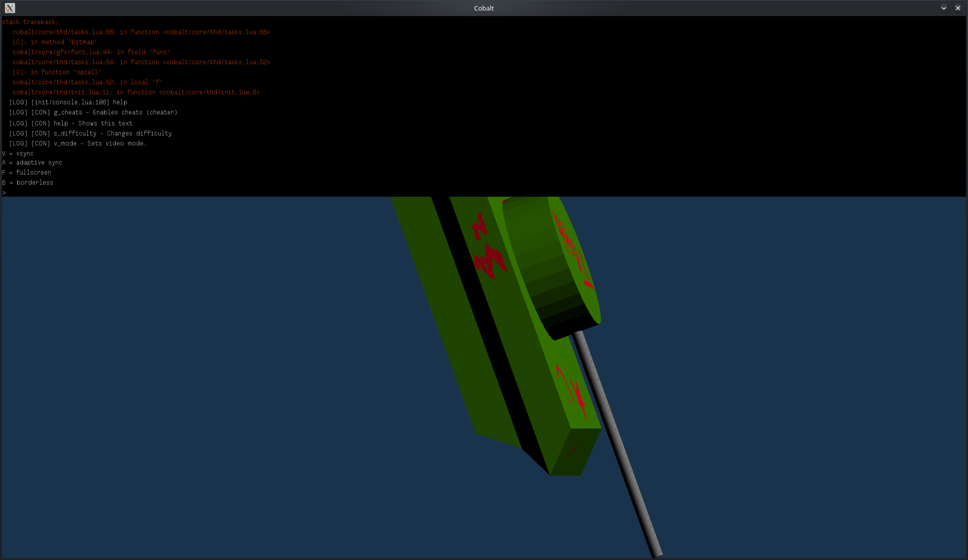Click the "[C]: in method 'bitmap'" line
The width and height of the screenshot is (968, 560).
pos(55,42)
